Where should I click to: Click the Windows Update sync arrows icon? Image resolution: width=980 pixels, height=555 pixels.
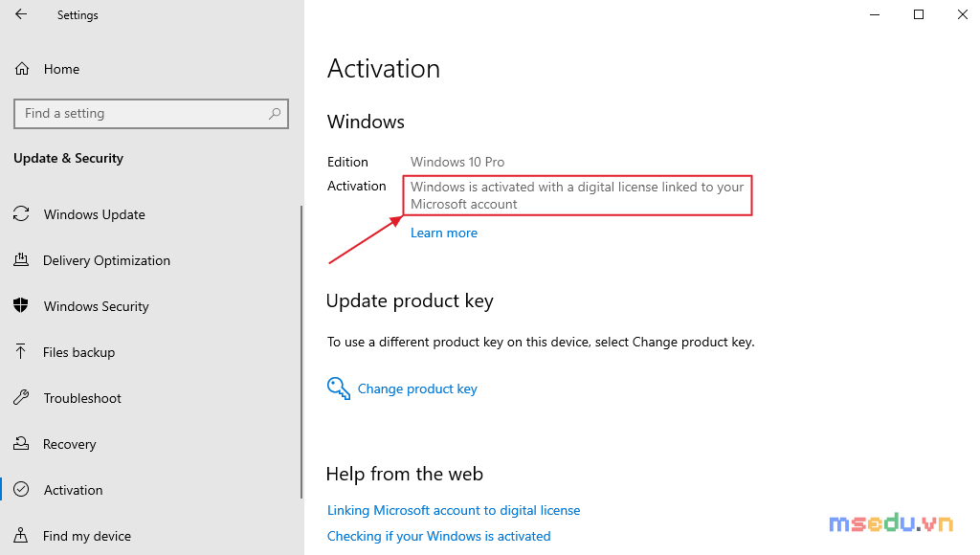click(x=21, y=213)
